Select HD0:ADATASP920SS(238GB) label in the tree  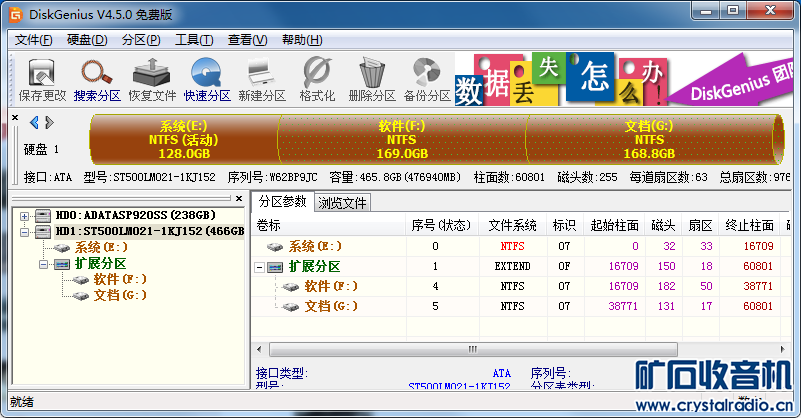pyautogui.click(x=135, y=215)
